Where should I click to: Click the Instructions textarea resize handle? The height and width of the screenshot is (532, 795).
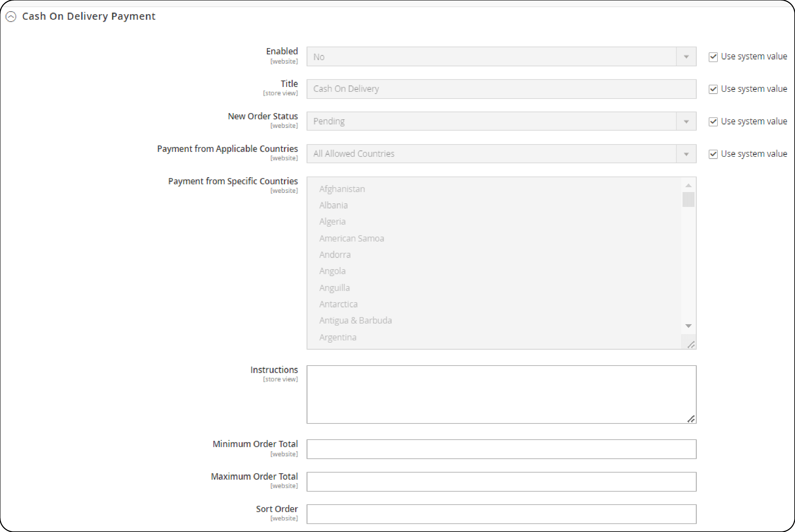click(x=691, y=419)
